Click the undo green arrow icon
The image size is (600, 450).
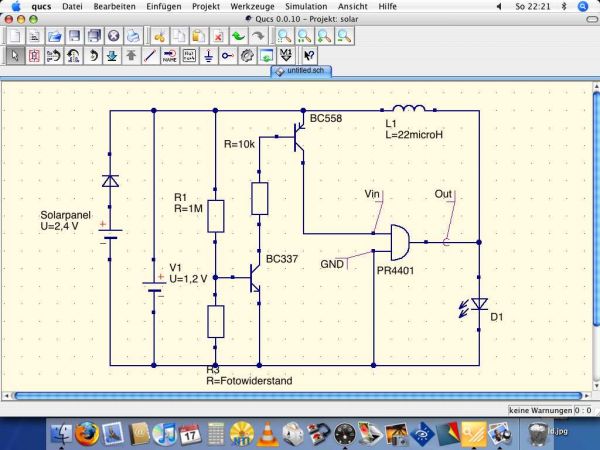(x=238, y=36)
